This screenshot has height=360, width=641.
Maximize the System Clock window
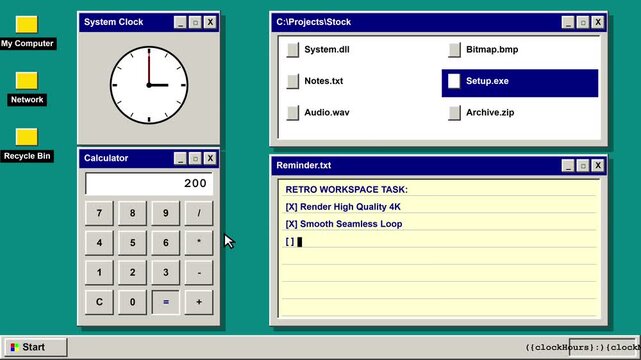pos(195,22)
